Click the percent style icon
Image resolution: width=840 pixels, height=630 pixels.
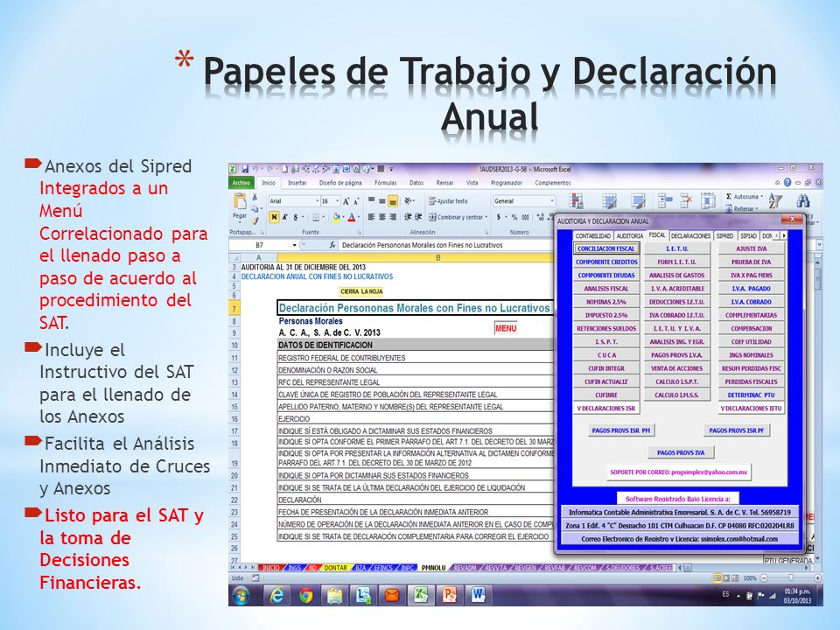coord(514,217)
